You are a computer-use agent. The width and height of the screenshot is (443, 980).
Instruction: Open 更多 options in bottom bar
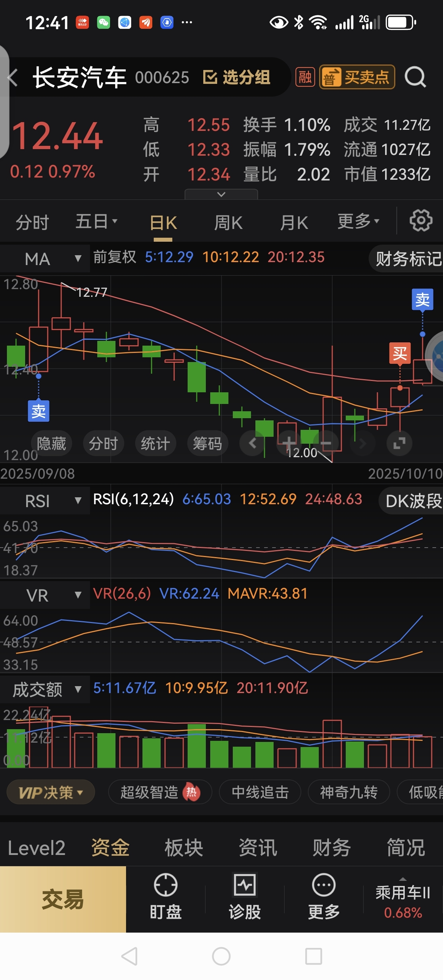[x=324, y=897]
